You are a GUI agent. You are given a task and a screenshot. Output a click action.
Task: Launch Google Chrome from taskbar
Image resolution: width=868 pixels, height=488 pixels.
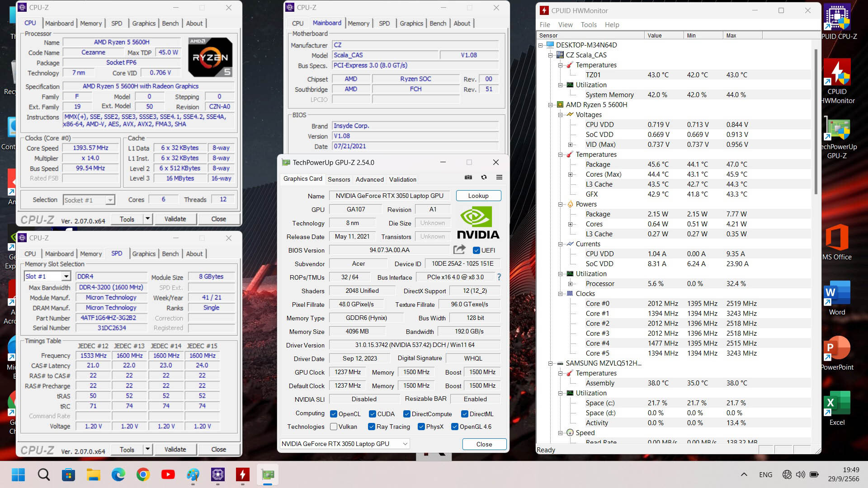click(x=143, y=474)
